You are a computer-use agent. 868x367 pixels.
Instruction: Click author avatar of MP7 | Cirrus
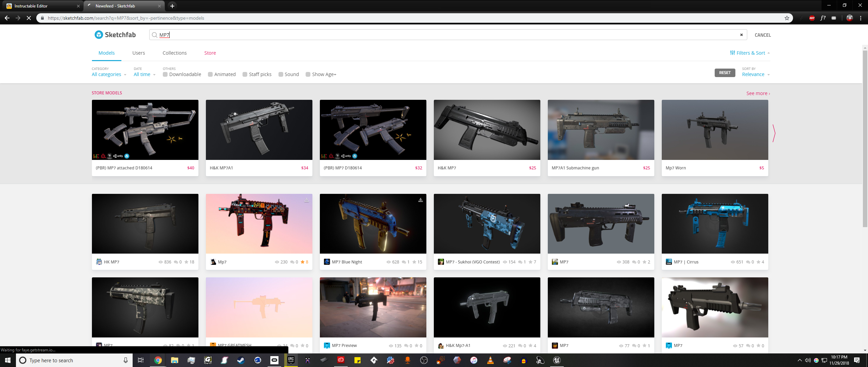(x=669, y=262)
